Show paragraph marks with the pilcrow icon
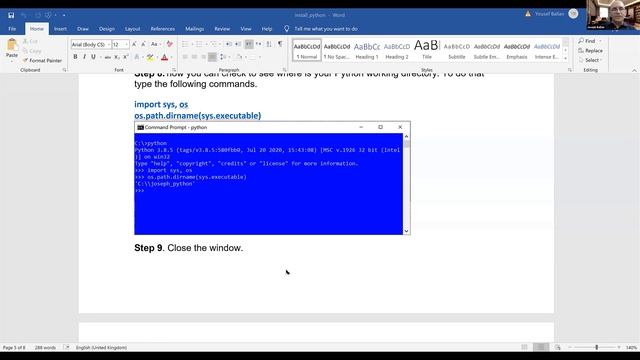 (280, 44)
